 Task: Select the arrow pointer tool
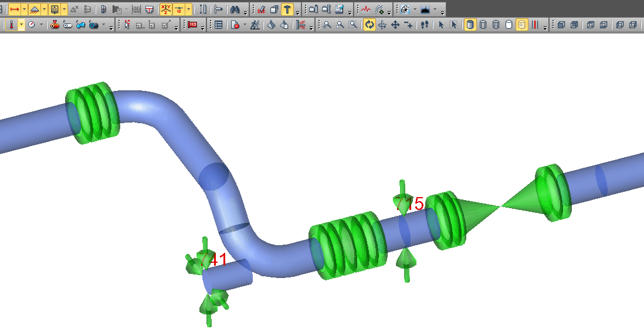click(441, 25)
